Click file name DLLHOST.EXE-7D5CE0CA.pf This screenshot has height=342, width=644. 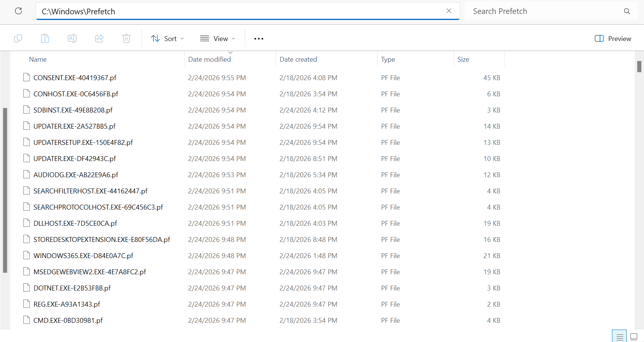[75, 223]
